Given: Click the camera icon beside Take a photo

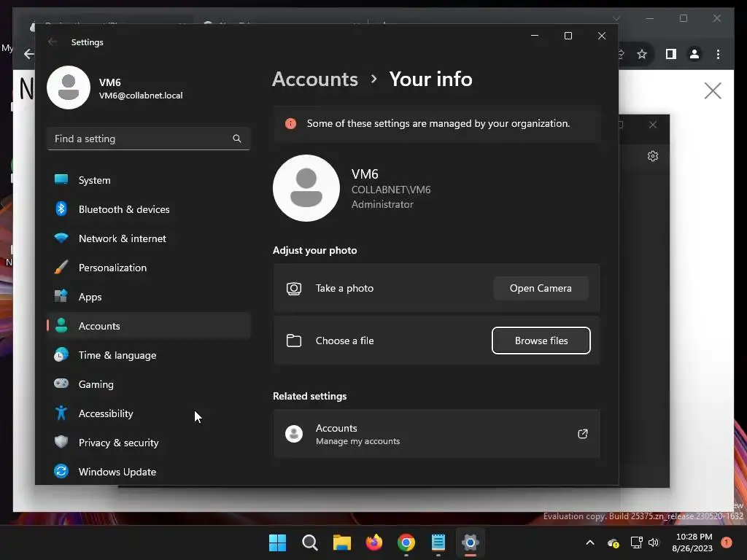Looking at the screenshot, I should (x=294, y=288).
